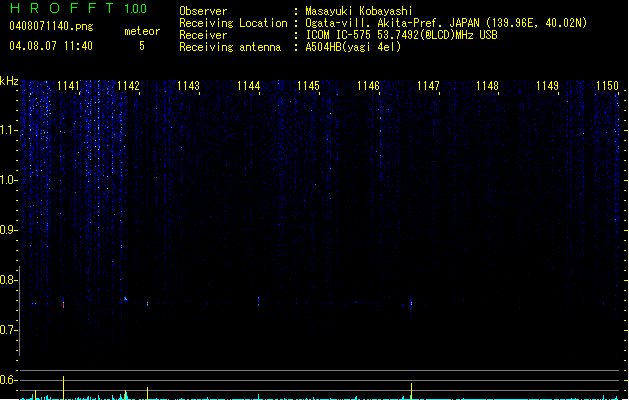Click the 1142 time marker
The width and height of the screenshot is (629, 400).
click(x=128, y=86)
